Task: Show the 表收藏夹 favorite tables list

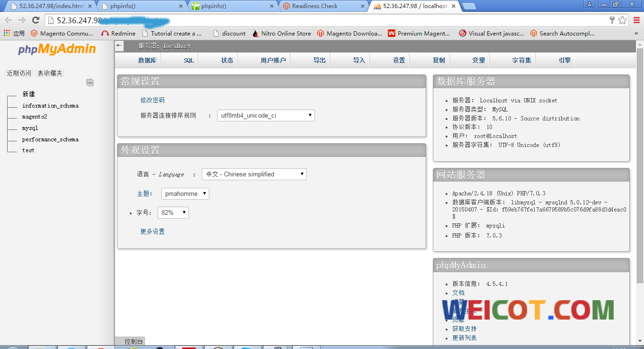Action: (50, 73)
